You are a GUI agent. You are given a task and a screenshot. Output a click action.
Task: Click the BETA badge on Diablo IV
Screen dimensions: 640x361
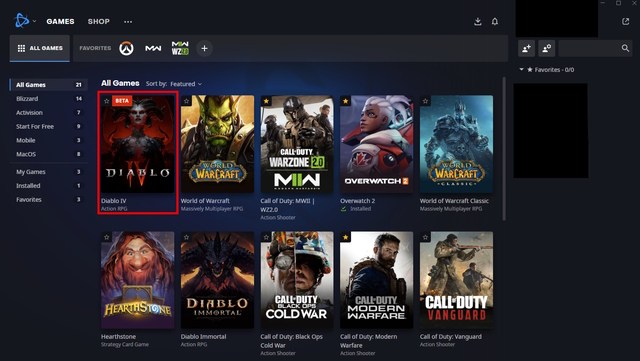tap(122, 101)
